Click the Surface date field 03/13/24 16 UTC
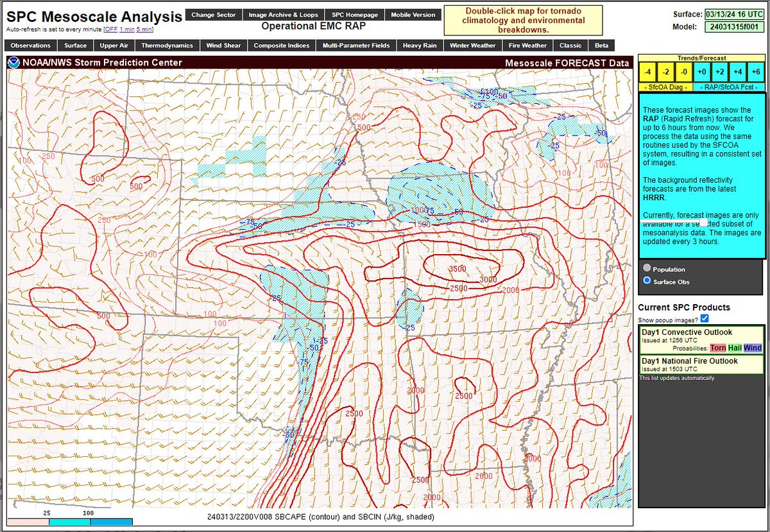Screen dimensions: 770x532 [734, 13]
